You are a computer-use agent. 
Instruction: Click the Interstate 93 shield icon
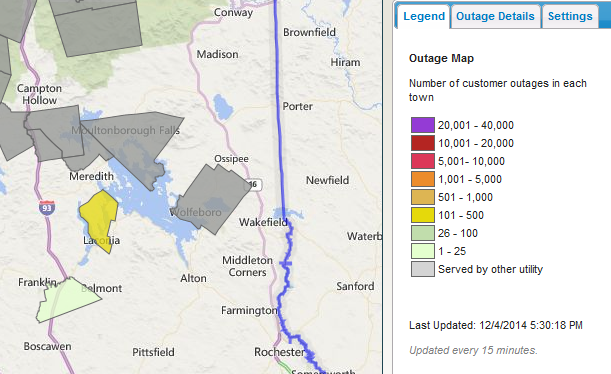click(x=46, y=207)
